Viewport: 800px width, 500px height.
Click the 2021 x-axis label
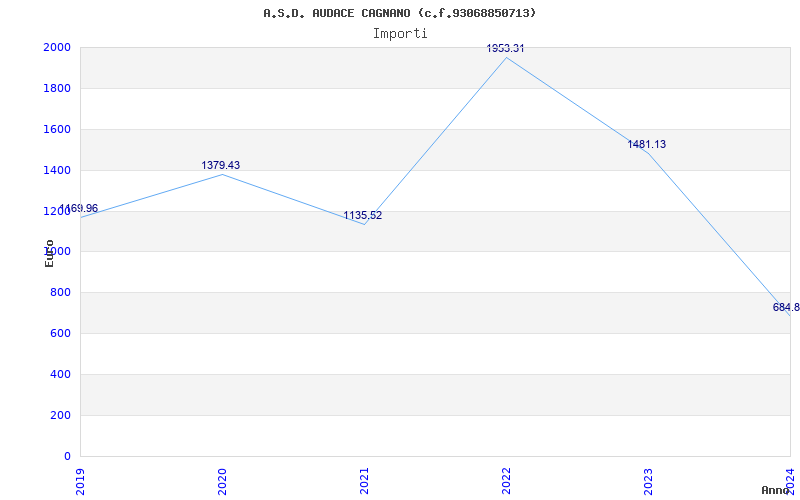364,482
